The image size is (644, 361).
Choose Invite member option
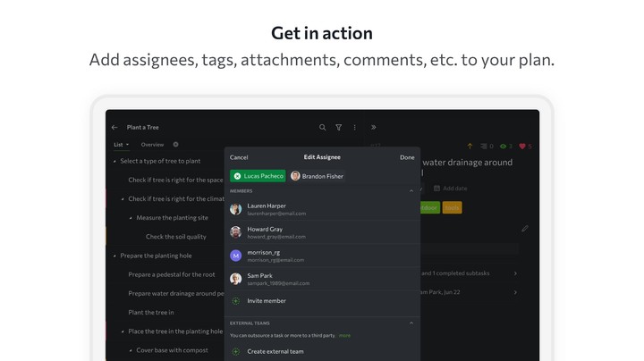[x=267, y=301]
